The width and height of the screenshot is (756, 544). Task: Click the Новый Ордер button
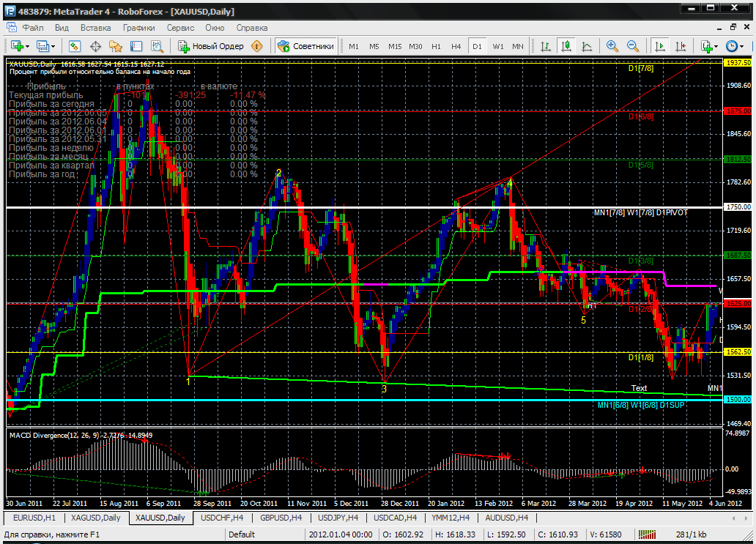click(x=211, y=46)
